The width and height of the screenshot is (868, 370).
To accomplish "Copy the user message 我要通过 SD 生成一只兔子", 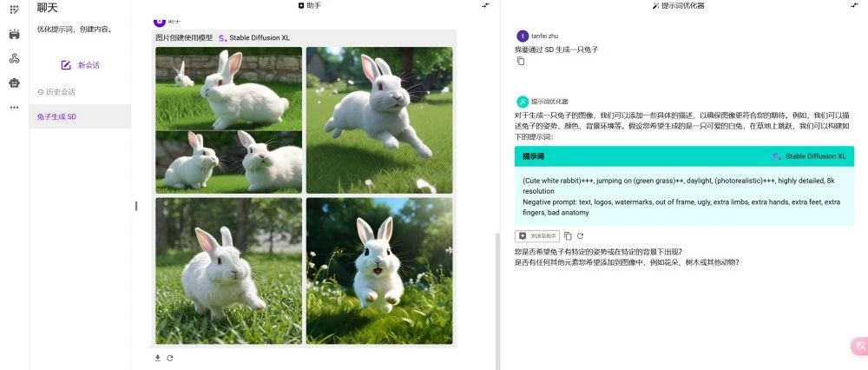I will [x=520, y=61].
